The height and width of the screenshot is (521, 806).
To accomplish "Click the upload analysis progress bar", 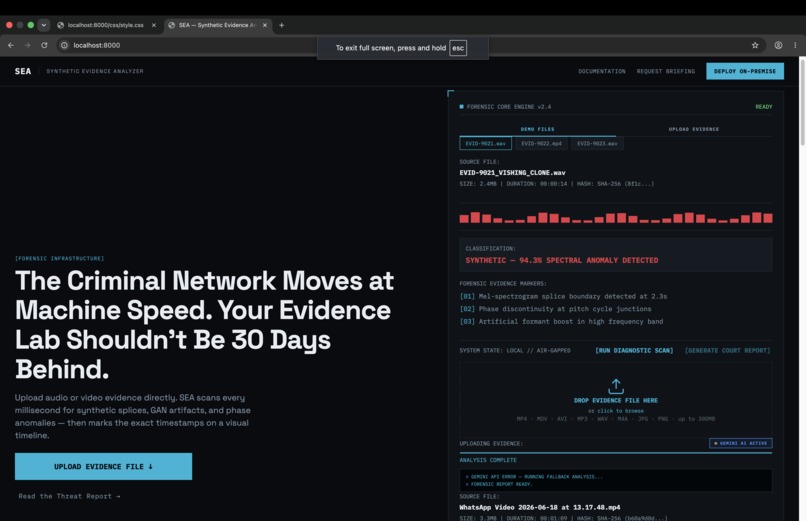I will pyautogui.click(x=616, y=453).
